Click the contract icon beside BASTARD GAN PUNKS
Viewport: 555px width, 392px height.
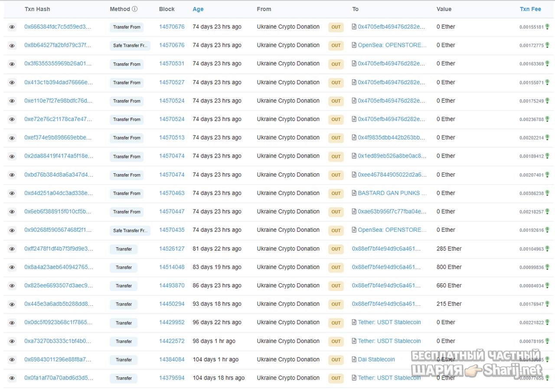click(354, 193)
